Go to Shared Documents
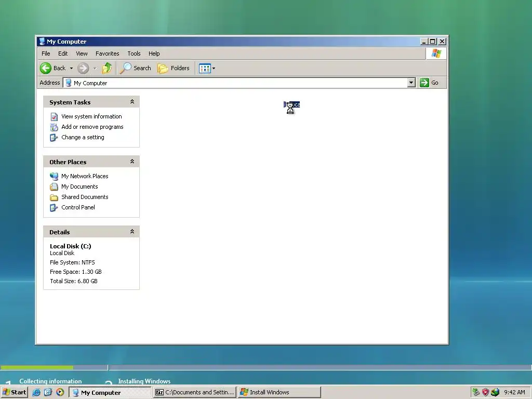The height and width of the screenshot is (399, 532). (x=85, y=197)
